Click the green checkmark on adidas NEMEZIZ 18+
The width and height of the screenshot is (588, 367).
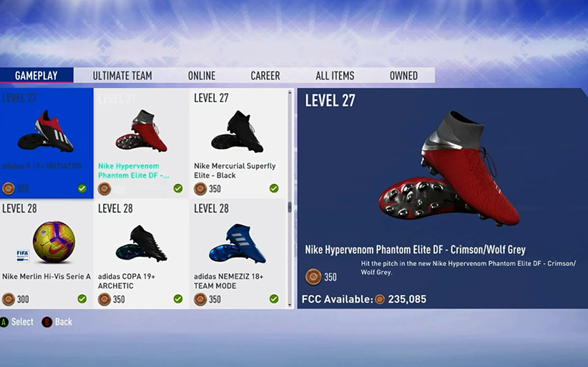274,299
